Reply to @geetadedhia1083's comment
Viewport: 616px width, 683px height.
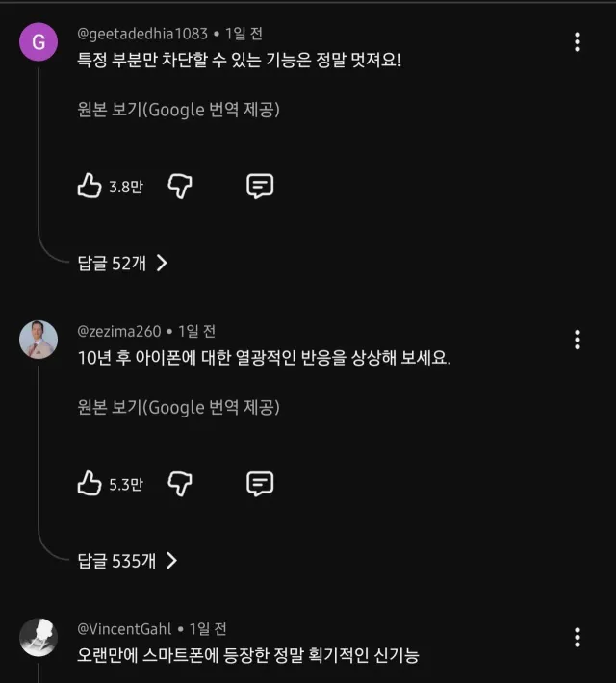pyautogui.click(x=260, y=186)
